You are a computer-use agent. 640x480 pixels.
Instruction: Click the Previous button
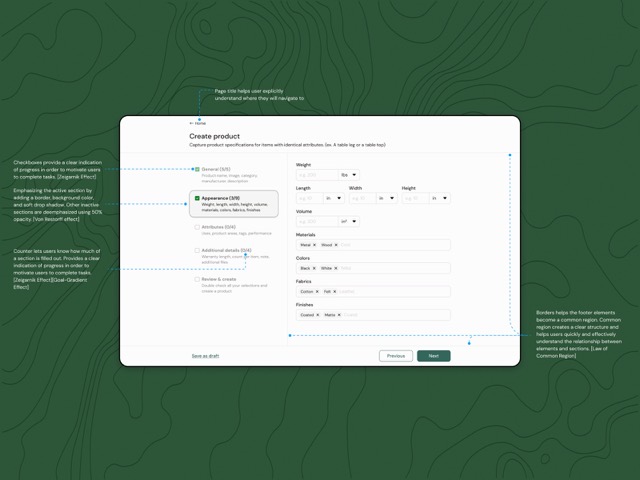coord(396,356)
